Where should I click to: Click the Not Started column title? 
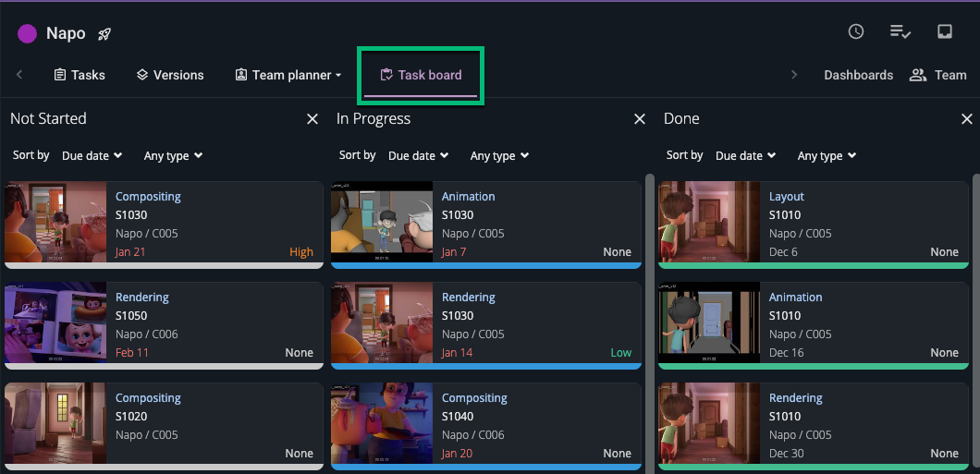48,118
